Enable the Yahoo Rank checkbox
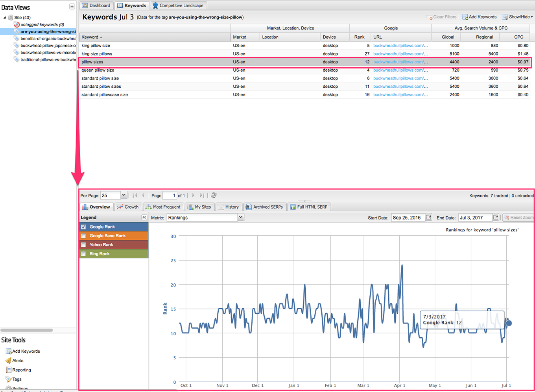Viewport: 535px width, 392px height. coord(83,245)
